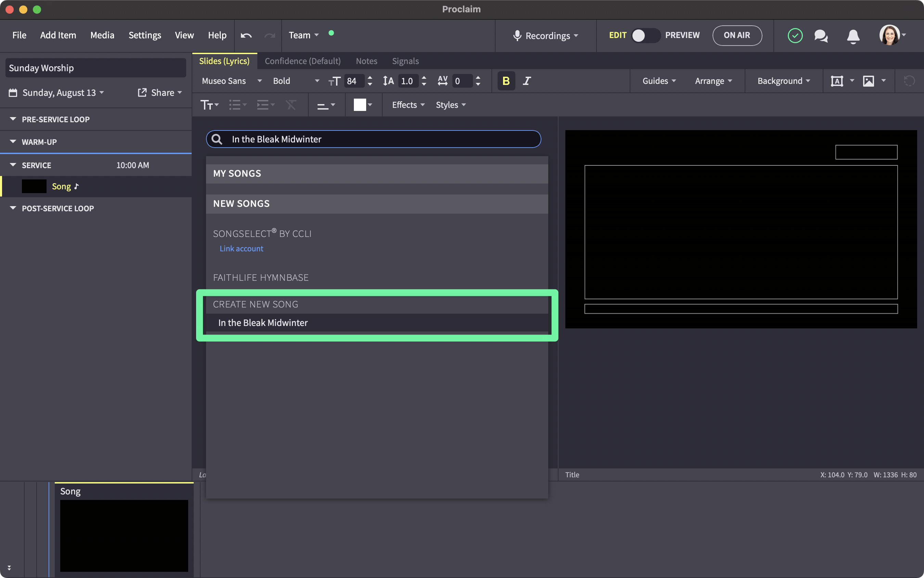This screenshot has width=924, height=578.
Task: Click the Link account link
Action: [x=241, y=249]
